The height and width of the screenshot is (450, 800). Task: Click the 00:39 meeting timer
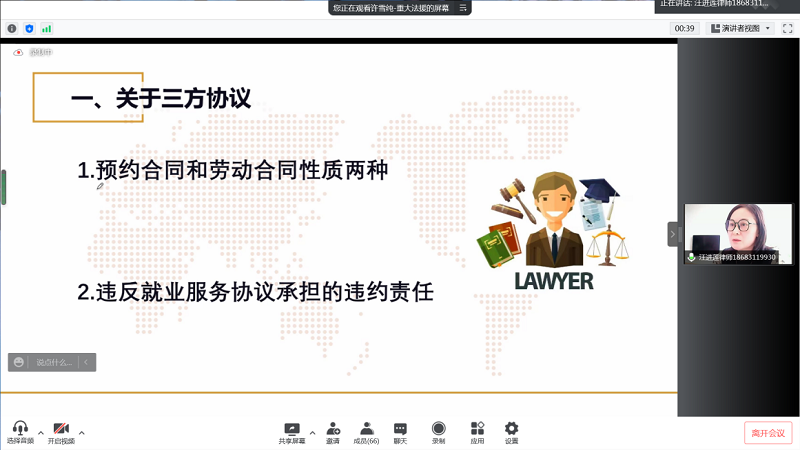[684, 29]
